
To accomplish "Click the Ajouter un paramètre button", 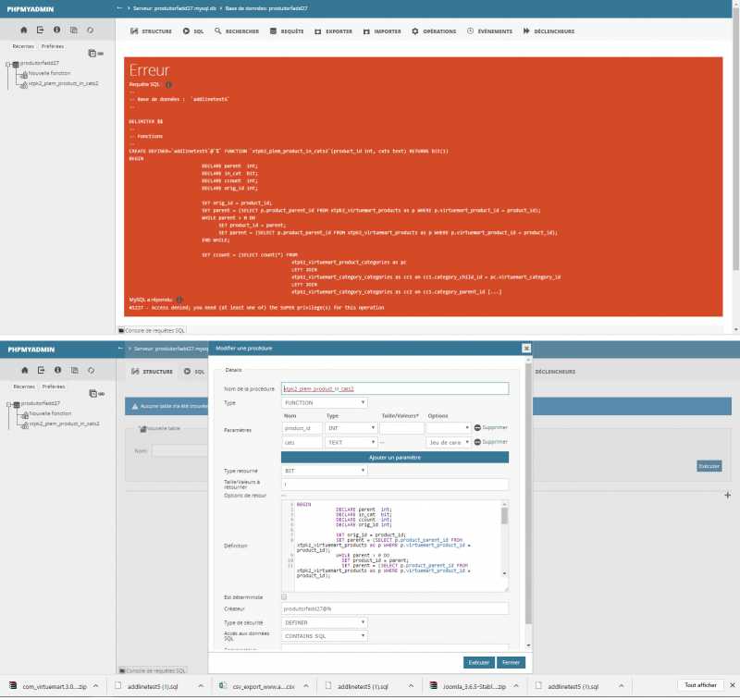I will tap(394, 457).
